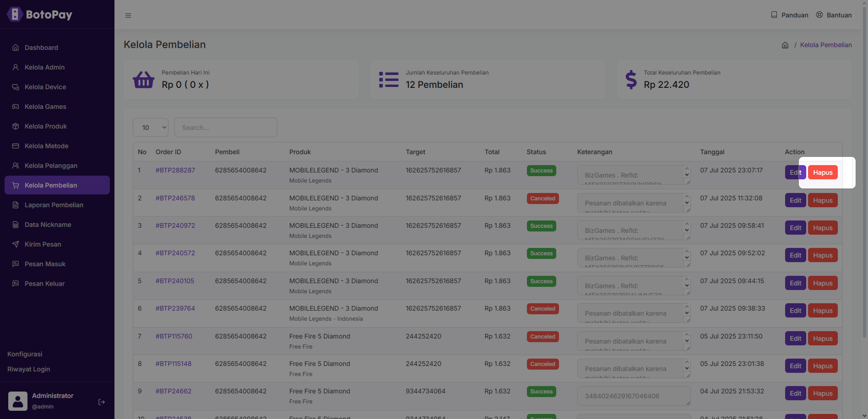Click Hapus for order #BTP115148
This screenshot has height=419, width=868.
coord(823,366)
